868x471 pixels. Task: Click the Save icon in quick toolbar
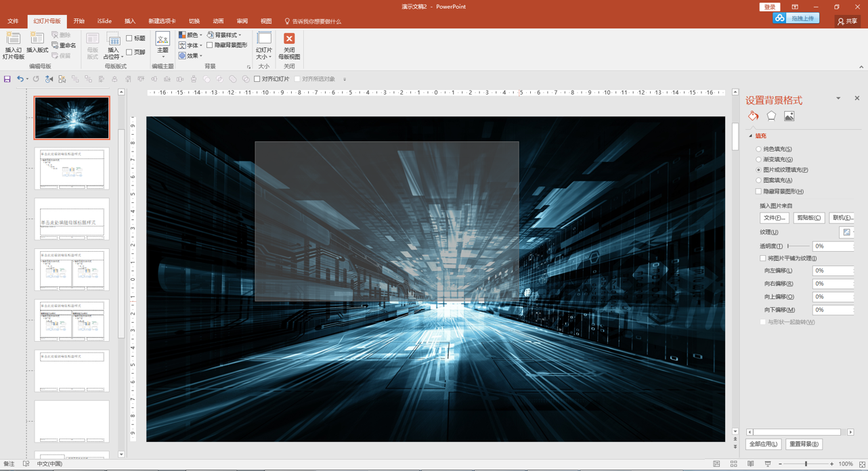pyautogui.click(x=7, y=79)
